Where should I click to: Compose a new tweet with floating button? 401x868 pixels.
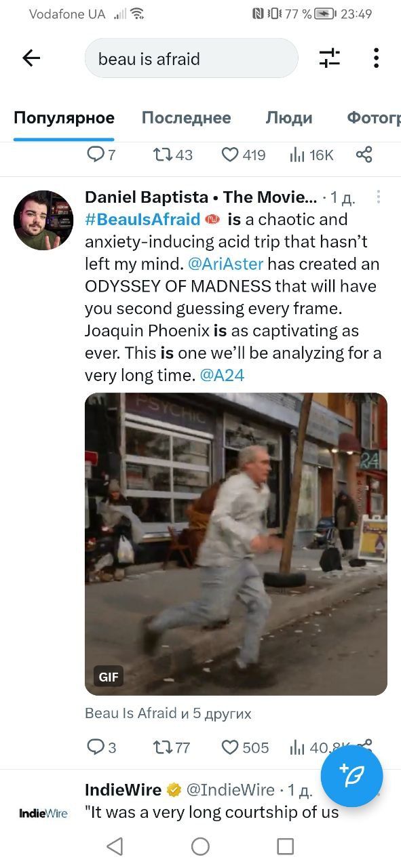point(351,776)
